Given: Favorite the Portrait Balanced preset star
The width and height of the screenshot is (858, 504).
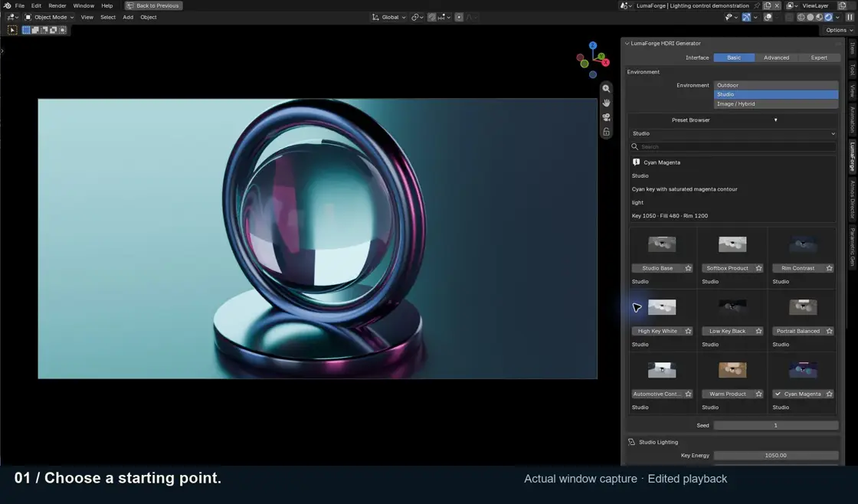Looking at the screenshot, I should (x=829, y=331).
